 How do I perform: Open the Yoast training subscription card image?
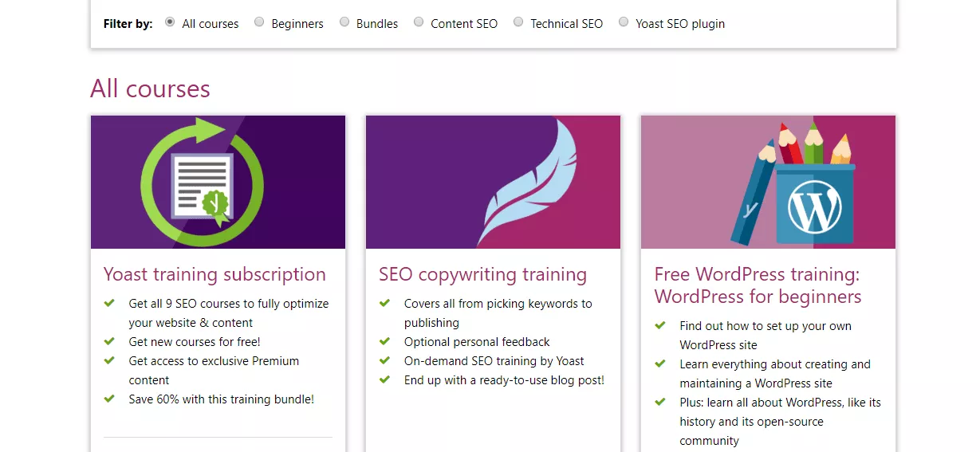(218, 182)
